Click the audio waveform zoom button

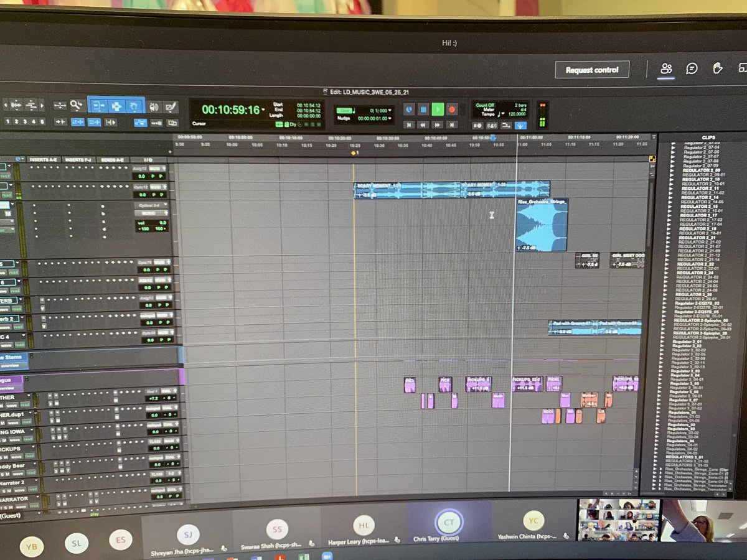[x=16, y=105]
